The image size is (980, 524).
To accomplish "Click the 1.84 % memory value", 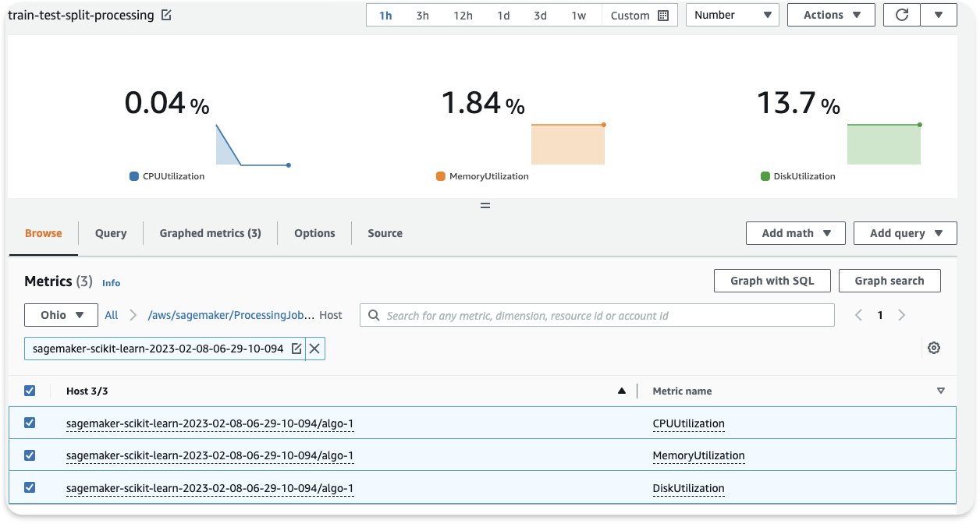I will [483, 103].
